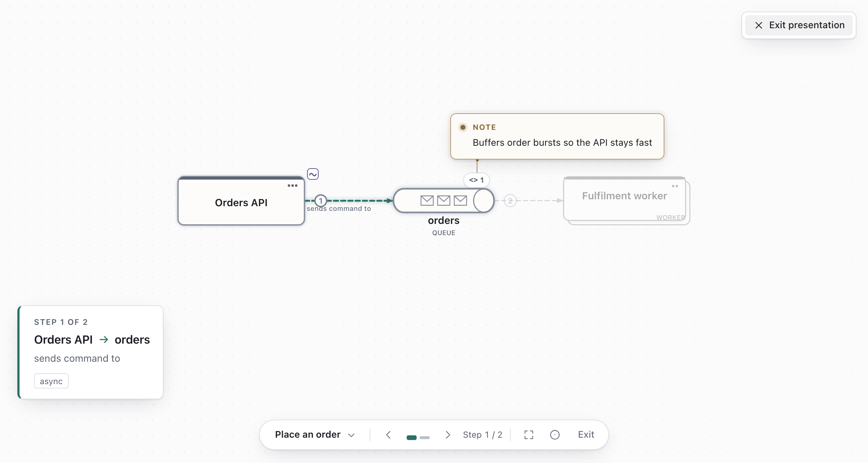
Task: Toggle fullscreen mode icon
Action: pos(529,434)
